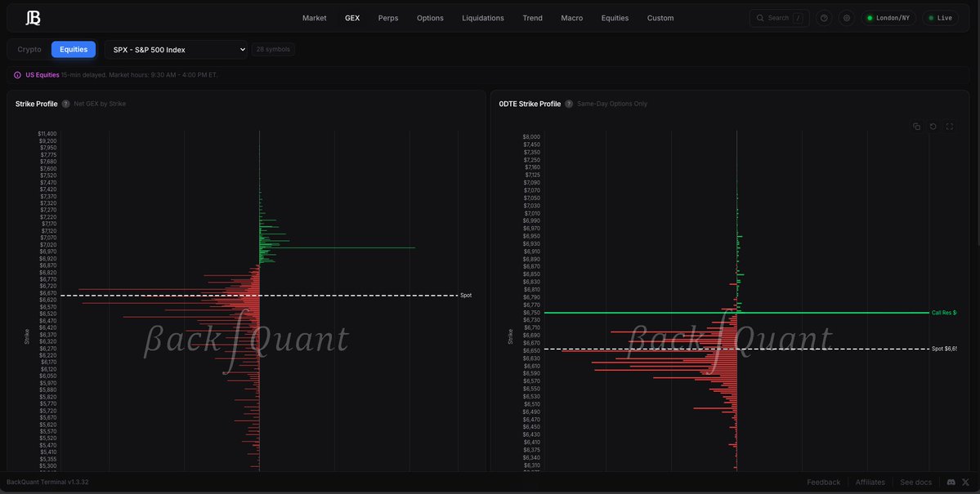
Task: Open the SPX - S&P 500 Index dropdown
Action: click(177, 49)
